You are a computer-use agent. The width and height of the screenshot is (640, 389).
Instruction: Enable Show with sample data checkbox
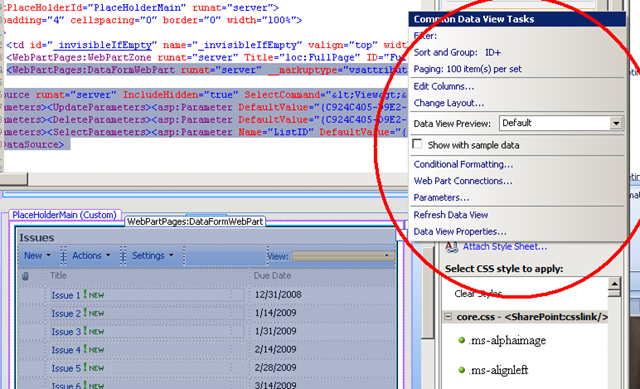click(x=417, y=144)
